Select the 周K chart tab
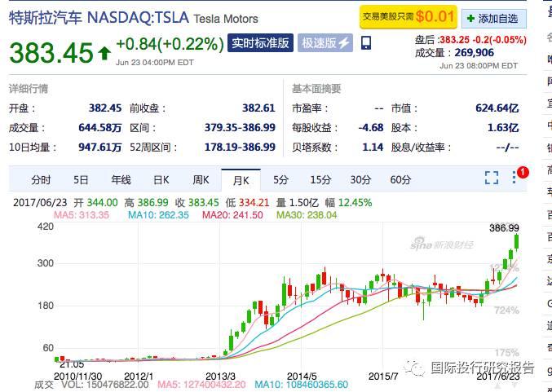Screen dimensions: 552x392 point(201,180)
